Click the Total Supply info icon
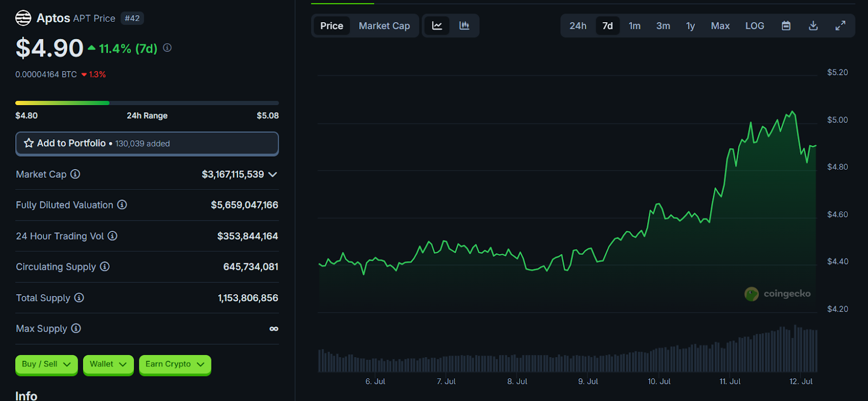 pyautogui.click(x=79, y=297)
